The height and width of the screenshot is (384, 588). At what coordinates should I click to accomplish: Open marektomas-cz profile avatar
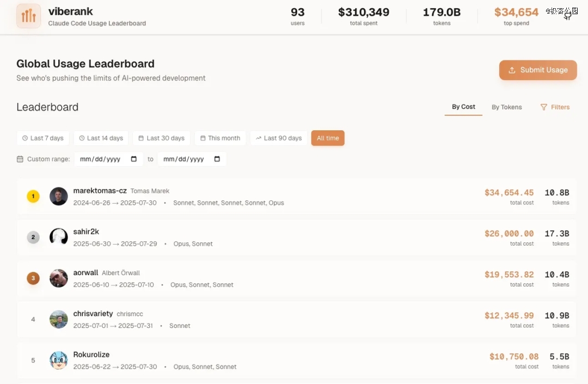point(59,196)
